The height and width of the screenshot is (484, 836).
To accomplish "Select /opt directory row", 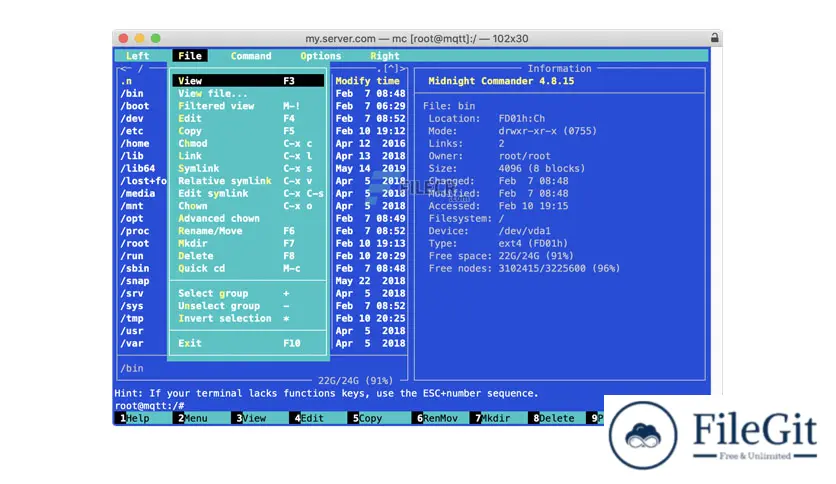I will tap(132, 219).
